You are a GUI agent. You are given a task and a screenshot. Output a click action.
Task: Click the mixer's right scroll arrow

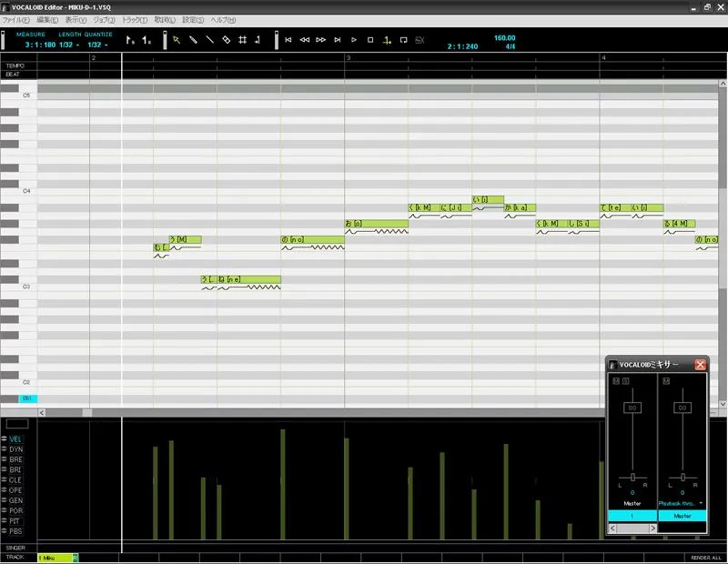[652, 529]
